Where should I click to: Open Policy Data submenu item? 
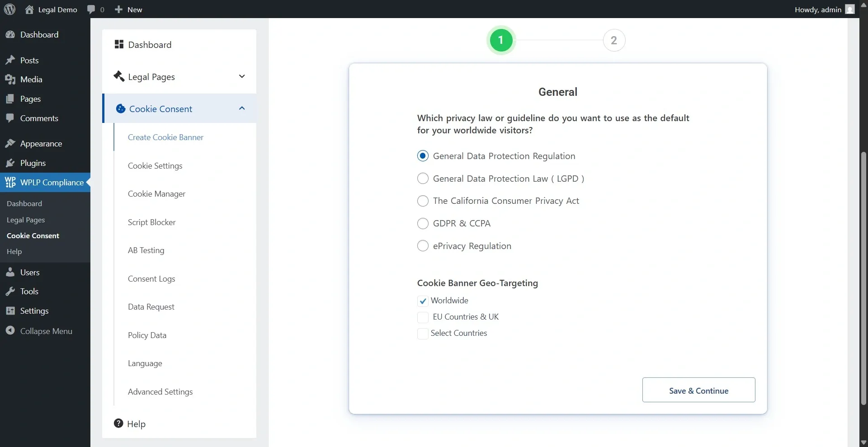147,335
